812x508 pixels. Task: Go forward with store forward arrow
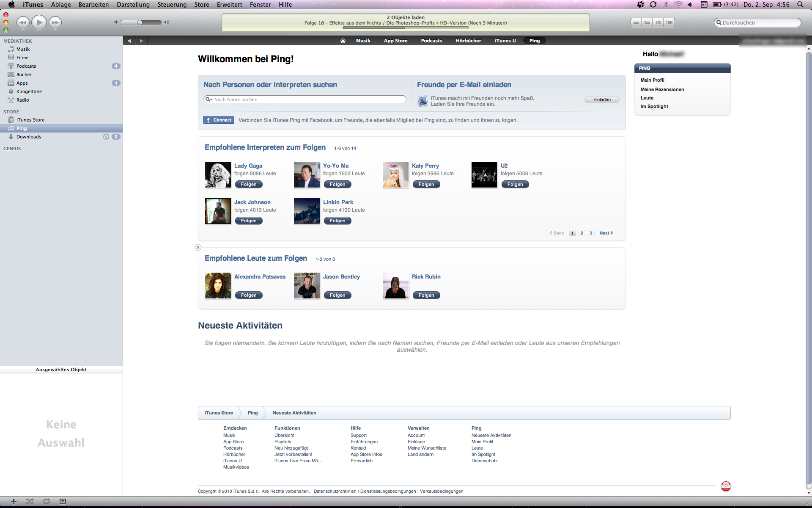pos(141,41)
